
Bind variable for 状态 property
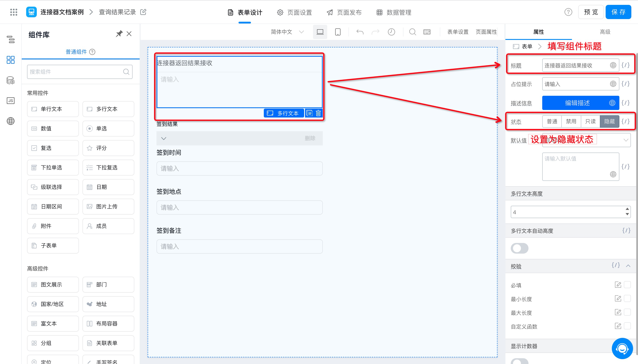pos(626,121)
